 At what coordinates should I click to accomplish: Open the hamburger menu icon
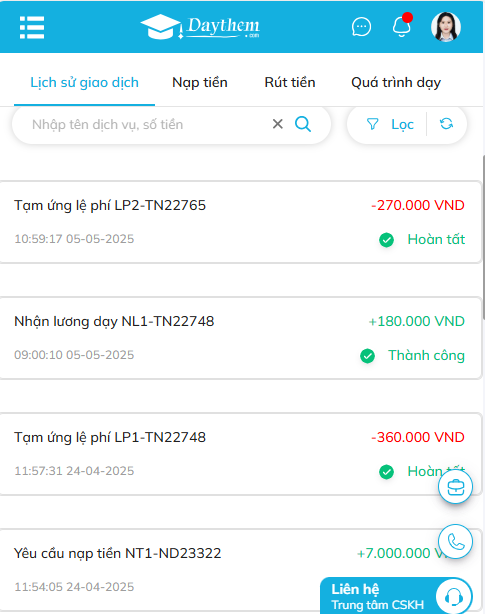tap(32, 27)
